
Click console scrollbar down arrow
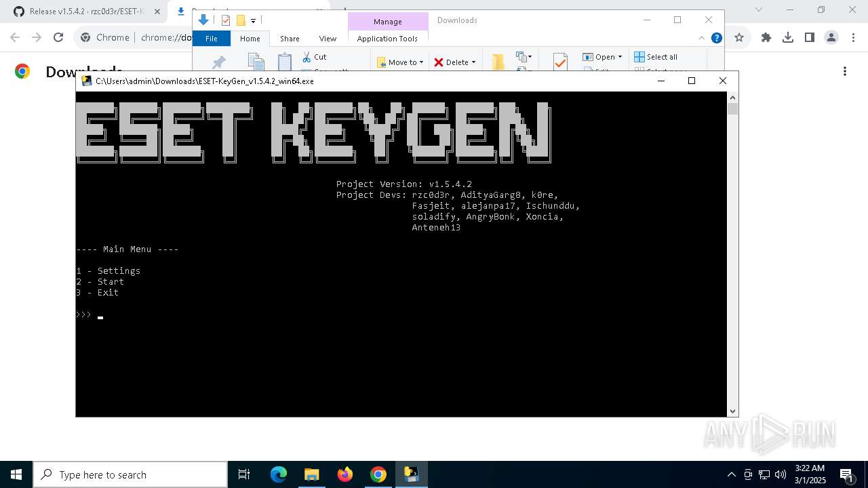click(732, 411)
